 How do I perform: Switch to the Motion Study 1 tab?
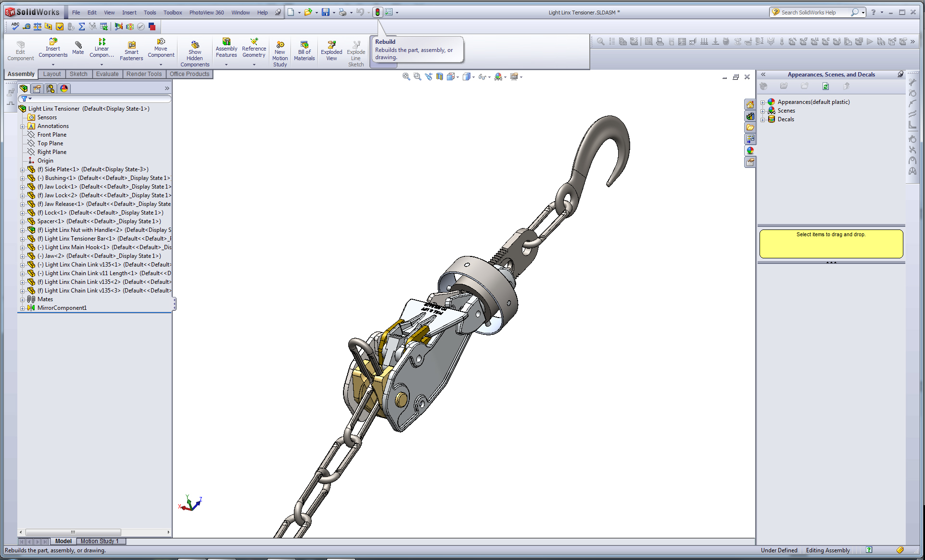coord(100,541)
